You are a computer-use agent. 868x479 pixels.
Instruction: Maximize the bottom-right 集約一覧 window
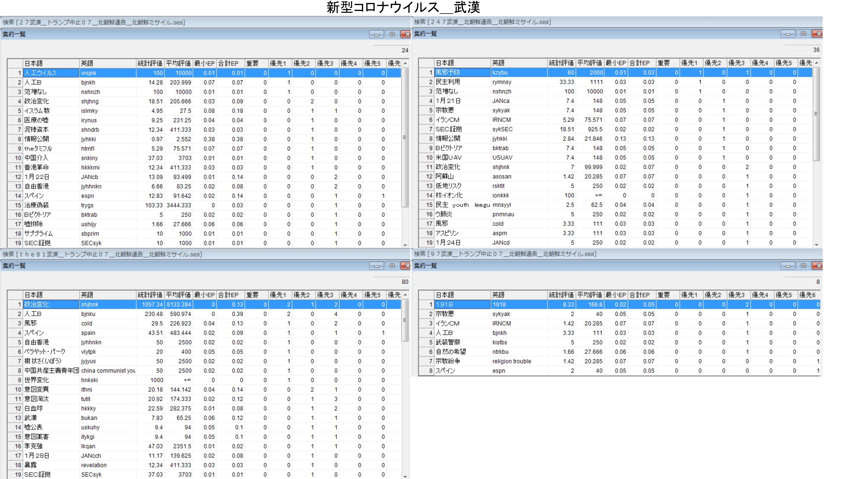point(803,266)
